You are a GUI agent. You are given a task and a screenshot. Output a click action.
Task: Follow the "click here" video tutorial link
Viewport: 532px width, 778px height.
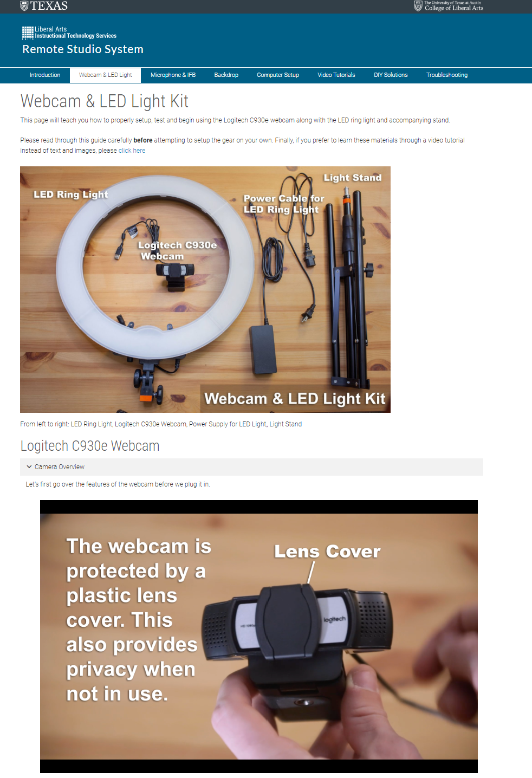coord(132,151)
